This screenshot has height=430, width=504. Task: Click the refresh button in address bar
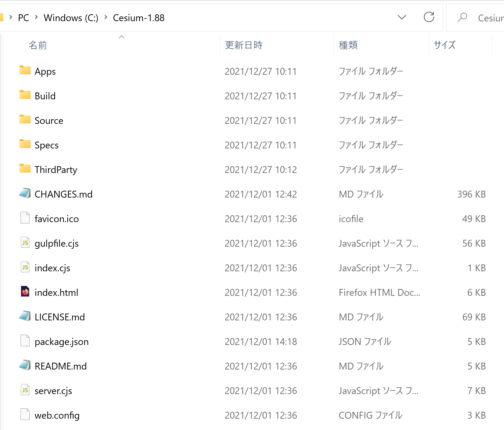pos(429,17)
